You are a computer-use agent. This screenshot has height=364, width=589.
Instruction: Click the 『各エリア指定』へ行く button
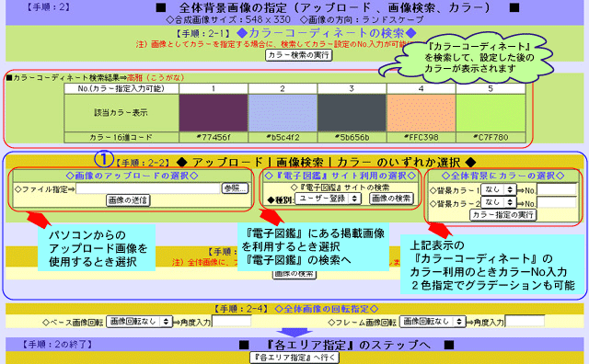(294, 358)
